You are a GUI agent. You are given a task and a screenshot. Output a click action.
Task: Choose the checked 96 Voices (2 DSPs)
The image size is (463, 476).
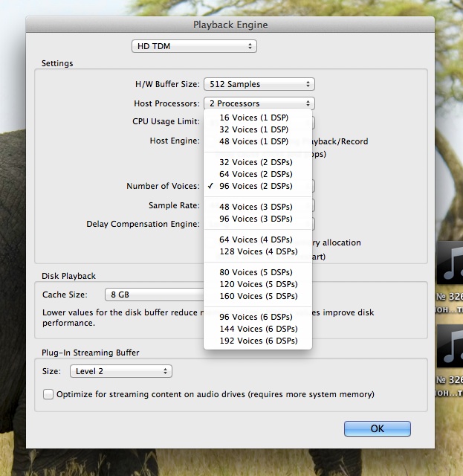(258, 186)
